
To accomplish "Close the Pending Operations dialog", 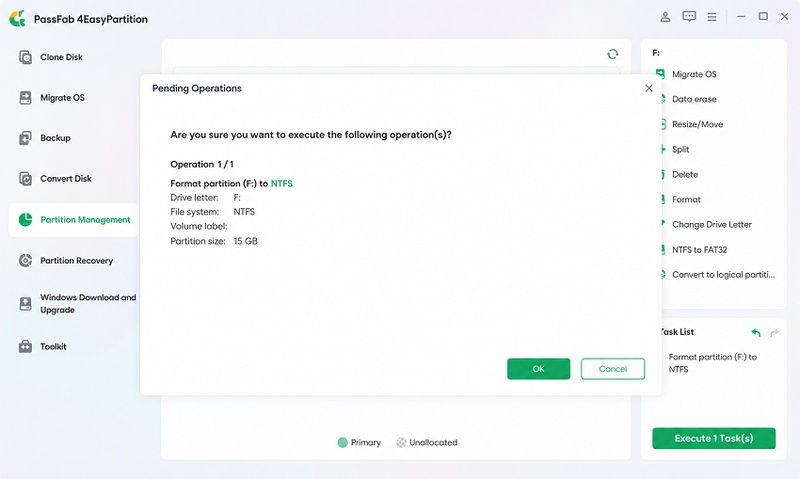I will [x=649, y=88].
